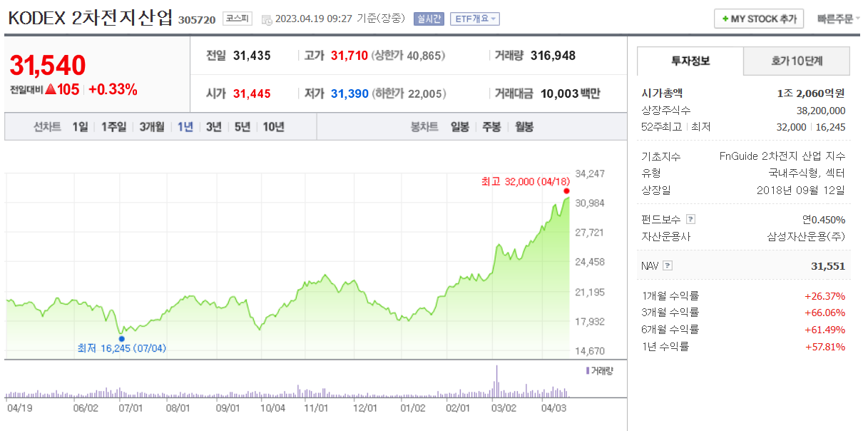Click the 6개월 수익률 +61.49% value
Viewport: 868px width, 431px height.
[x=824, y=330]
